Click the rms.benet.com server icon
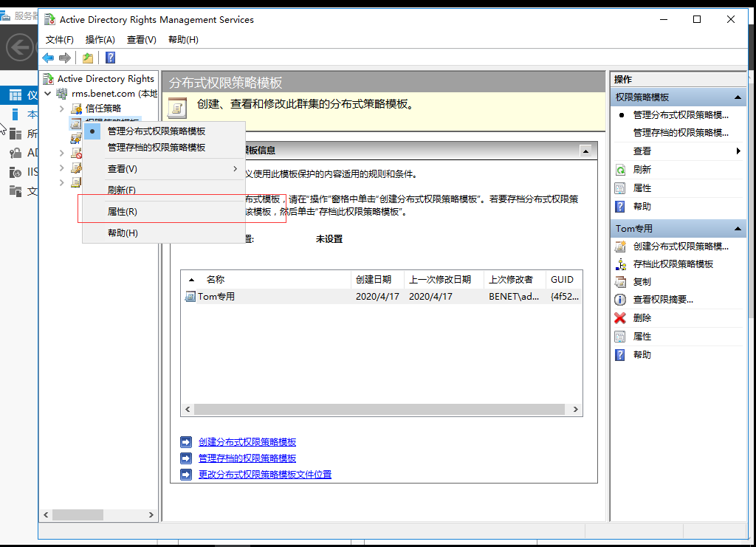Screen dimensions: 756x547 [x=62, y=94]
